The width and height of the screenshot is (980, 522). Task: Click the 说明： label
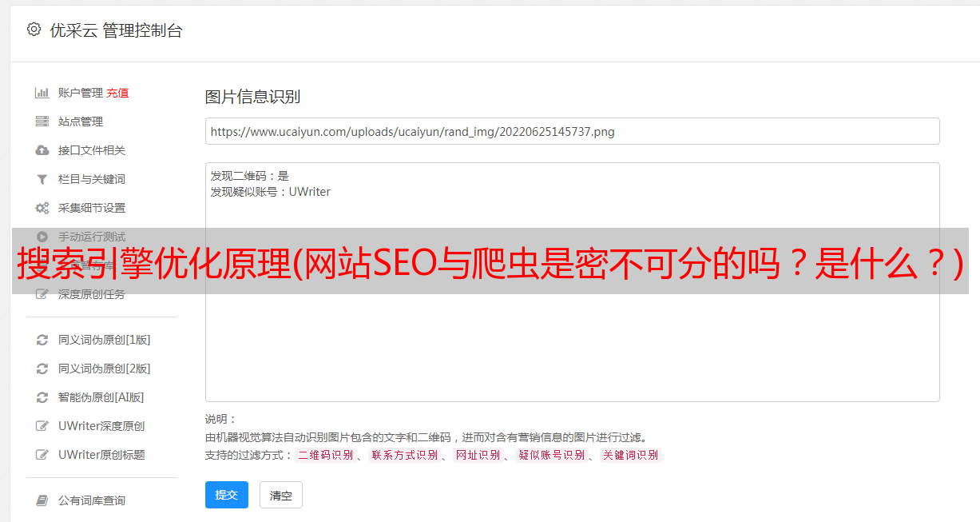(x=221, y=419)
